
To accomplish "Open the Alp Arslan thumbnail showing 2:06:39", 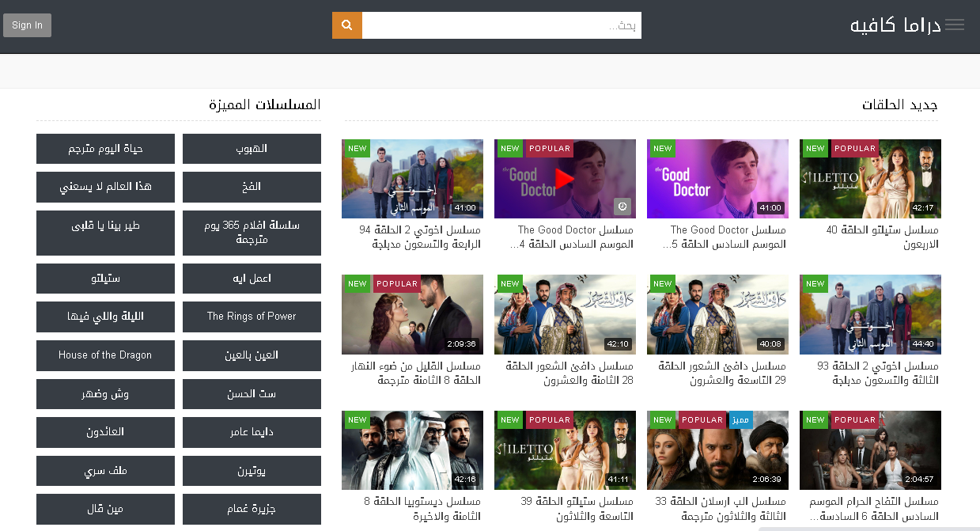I will [717, 450].
